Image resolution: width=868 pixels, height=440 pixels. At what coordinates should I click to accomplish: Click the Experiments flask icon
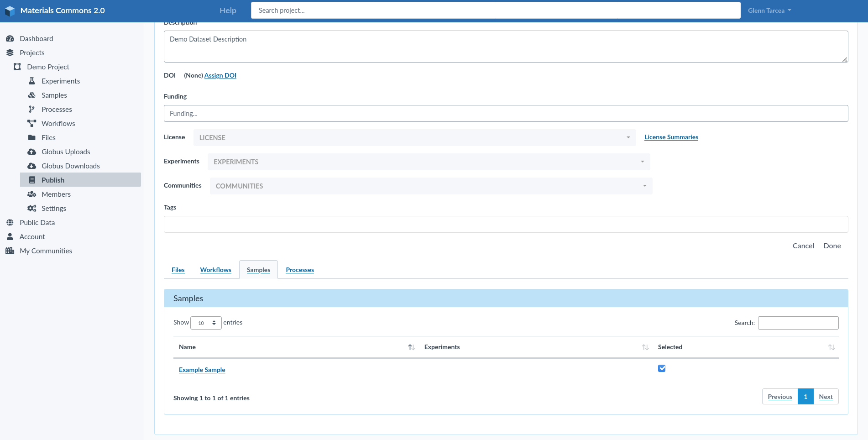[32, 81]
